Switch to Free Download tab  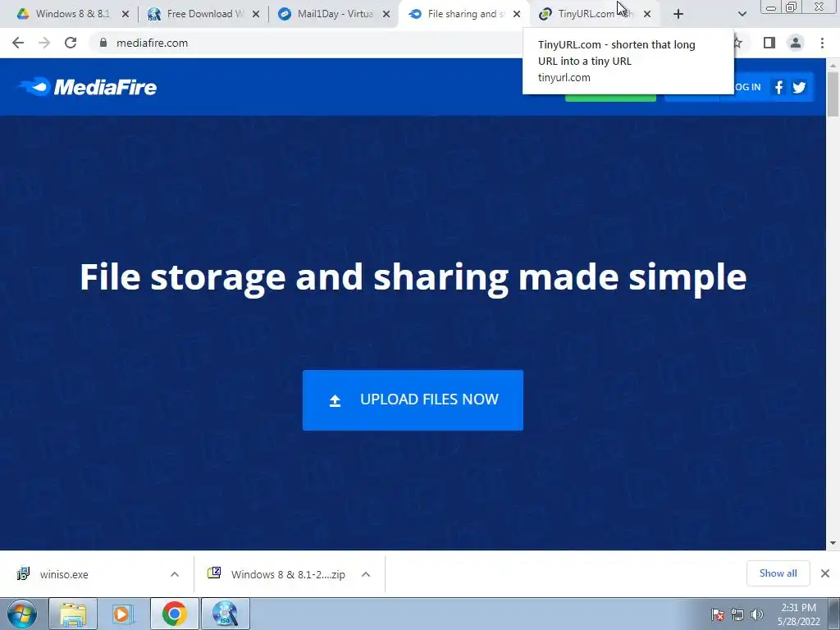click(203, 14)
